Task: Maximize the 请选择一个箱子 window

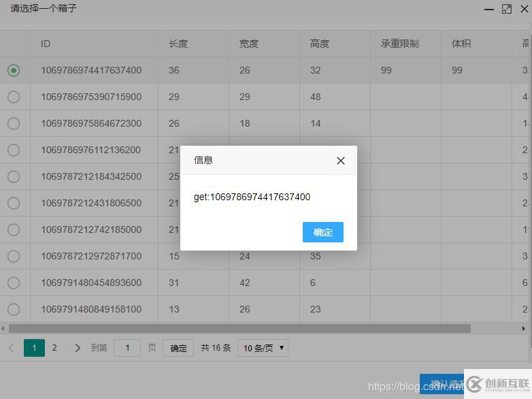Action: click(x=507, y=9)
